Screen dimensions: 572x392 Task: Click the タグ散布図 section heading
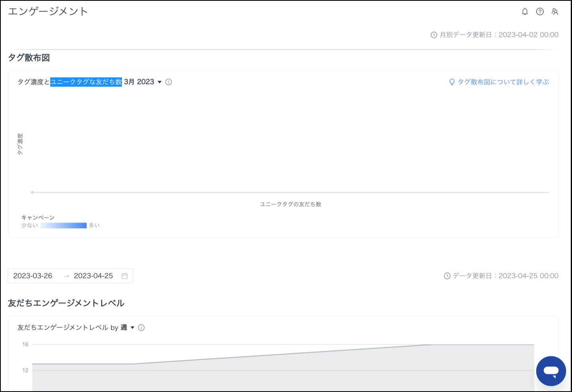click(29, 58)
